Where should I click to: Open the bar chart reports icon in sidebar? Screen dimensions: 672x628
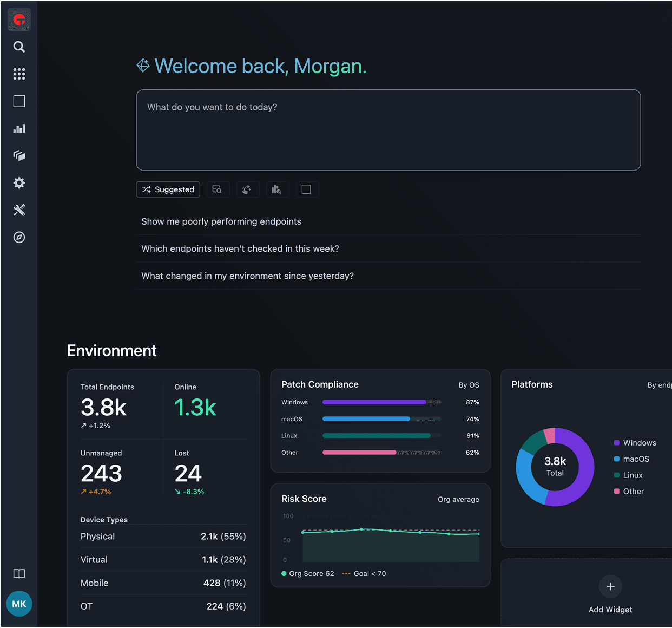pos(19,128)
